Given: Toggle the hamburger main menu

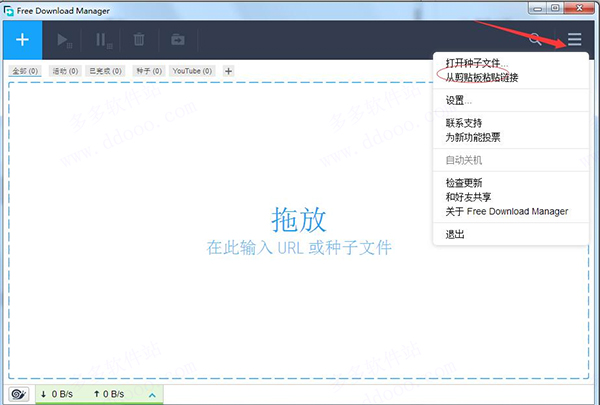Looking at the screenshot, I should click(574, 39).
